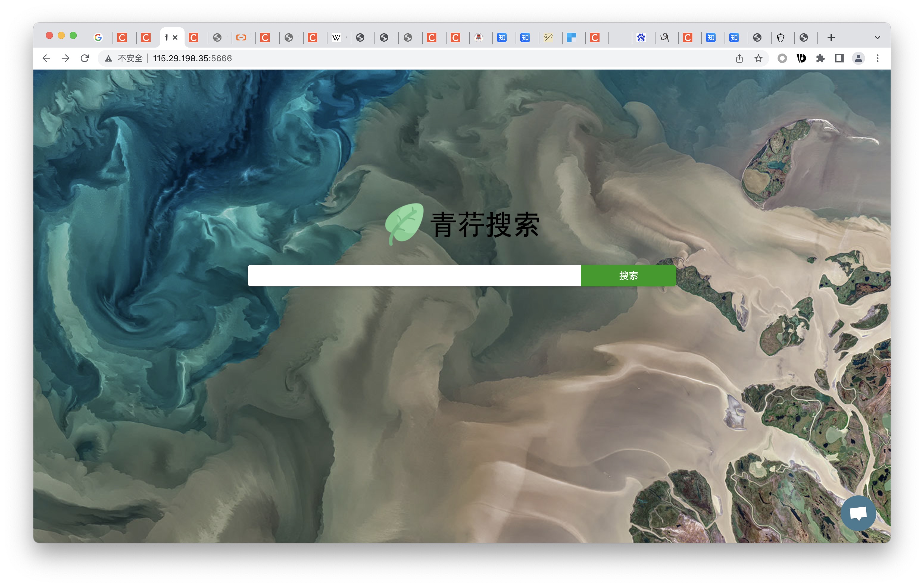This screenshot has width=924, height=587.
Task: Open a new tab with plus button
Action: [831, 37]
